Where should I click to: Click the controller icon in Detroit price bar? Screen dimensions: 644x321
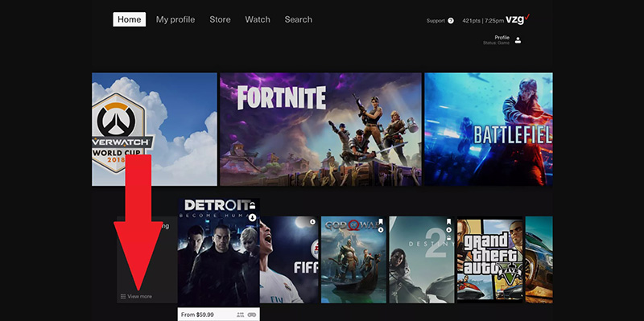[x=252, y=315]
